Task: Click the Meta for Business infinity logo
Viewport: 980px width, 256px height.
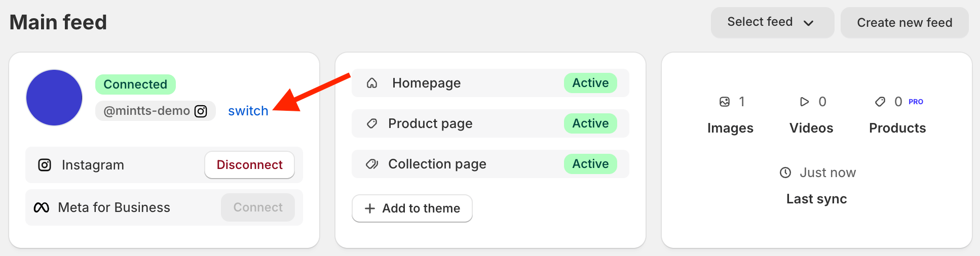Action: [42, 207]
